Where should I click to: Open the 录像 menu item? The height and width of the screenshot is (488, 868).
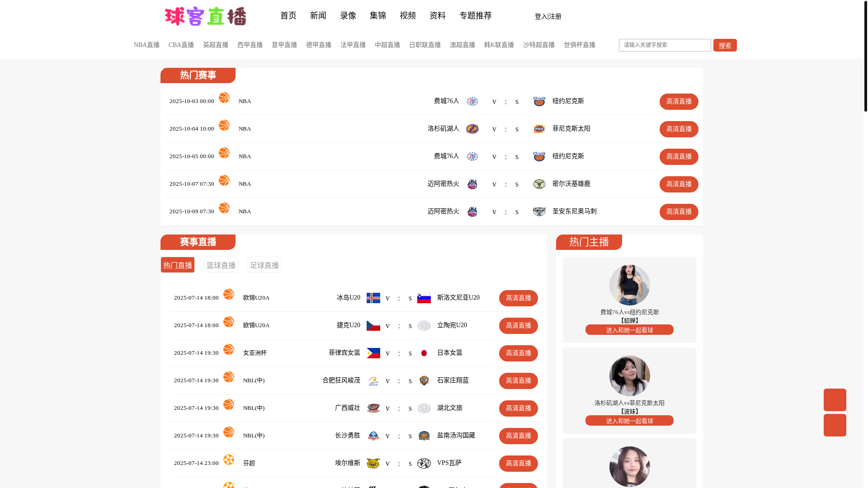point(348,16)
